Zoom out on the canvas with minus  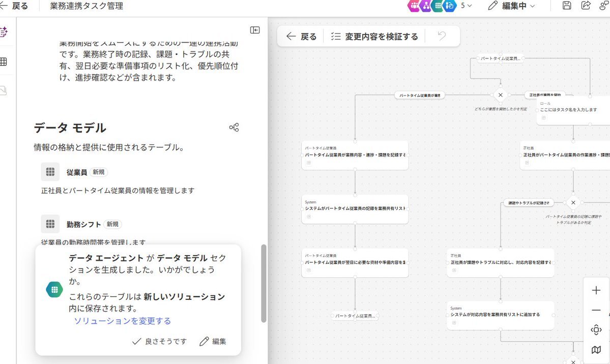tap(596, 310)
